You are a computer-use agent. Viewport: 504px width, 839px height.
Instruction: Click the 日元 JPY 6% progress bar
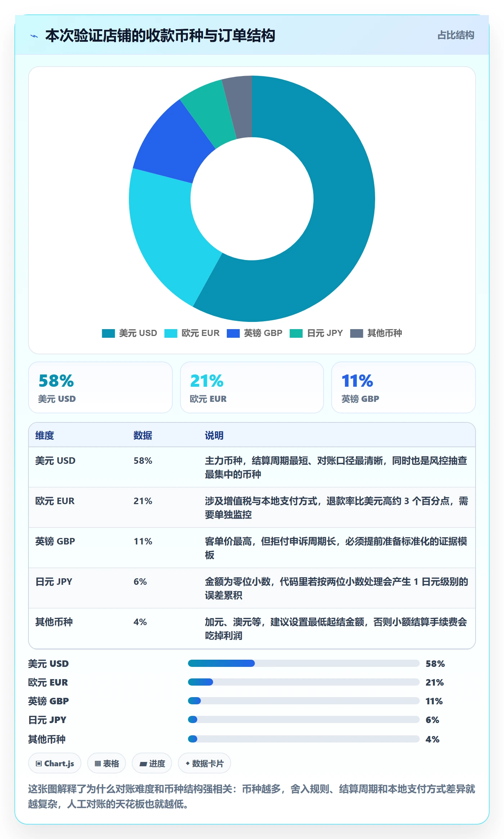click(303, 719)
